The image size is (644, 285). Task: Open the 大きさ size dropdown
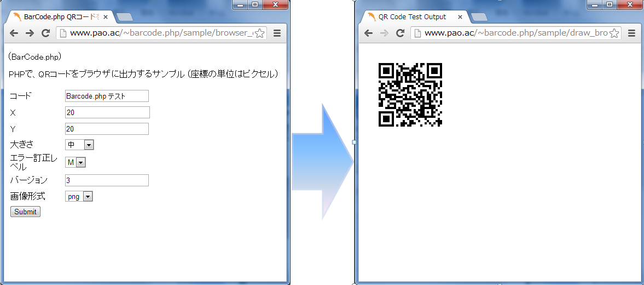point(80,144)
